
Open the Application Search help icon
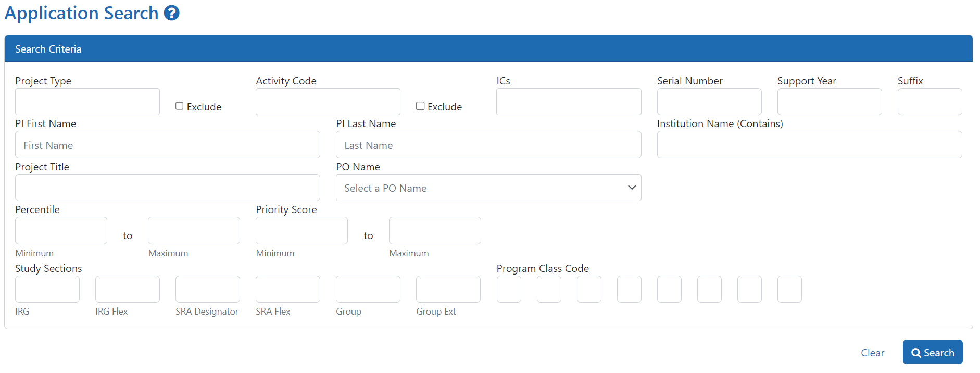[x=172, y=13]
